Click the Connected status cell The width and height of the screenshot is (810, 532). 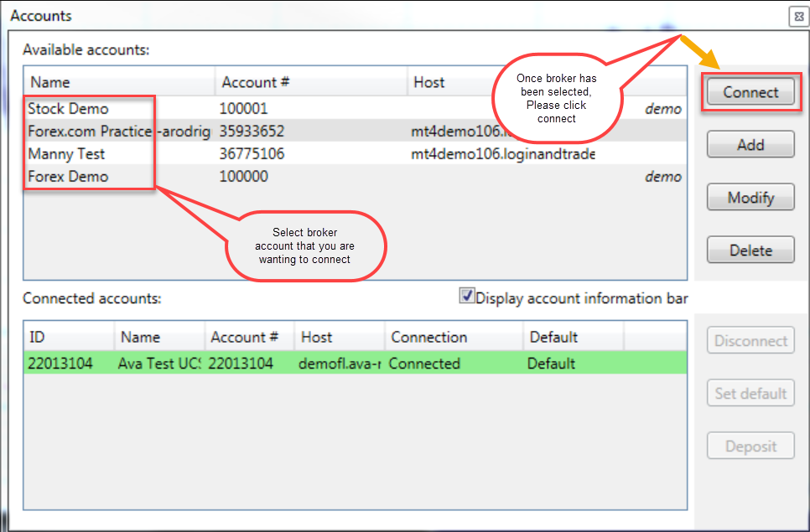click(424, 364)
